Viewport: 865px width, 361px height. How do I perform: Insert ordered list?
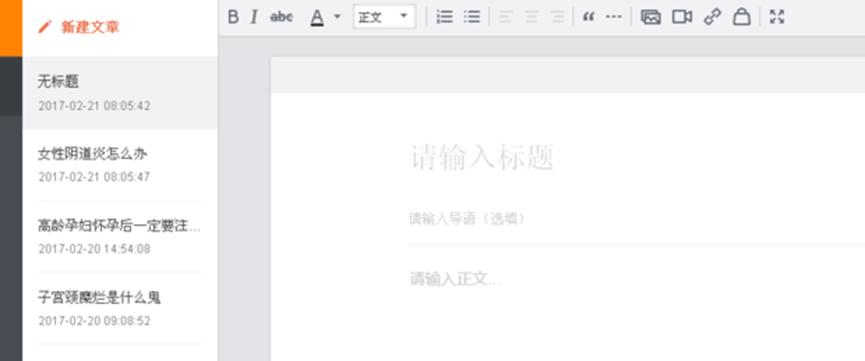(x=444, y=17)
